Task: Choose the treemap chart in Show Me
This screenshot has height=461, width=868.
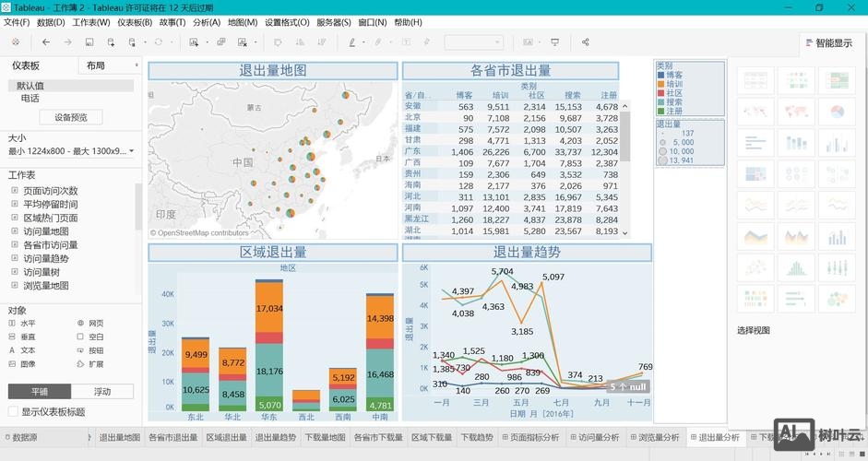Action: click(755, 175)
